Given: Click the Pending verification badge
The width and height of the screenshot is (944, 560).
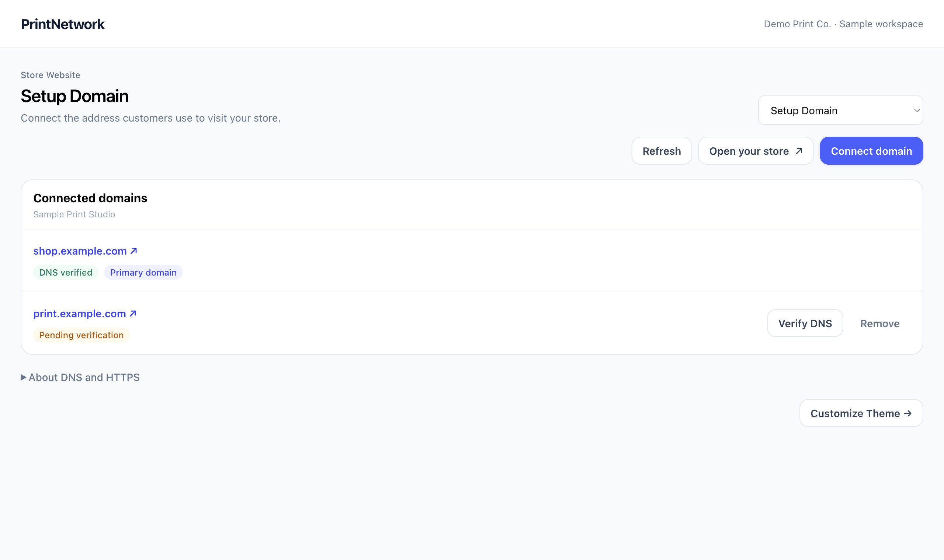Looking at the screenshot, I should pyautogui.click(x=81, y=335).
